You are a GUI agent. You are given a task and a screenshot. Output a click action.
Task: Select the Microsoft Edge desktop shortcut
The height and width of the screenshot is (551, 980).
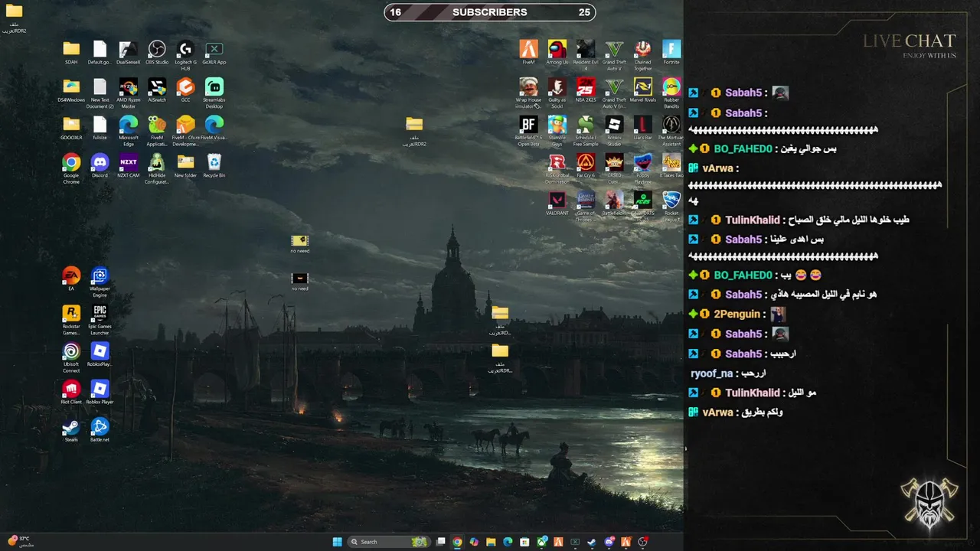click(129, 131)
